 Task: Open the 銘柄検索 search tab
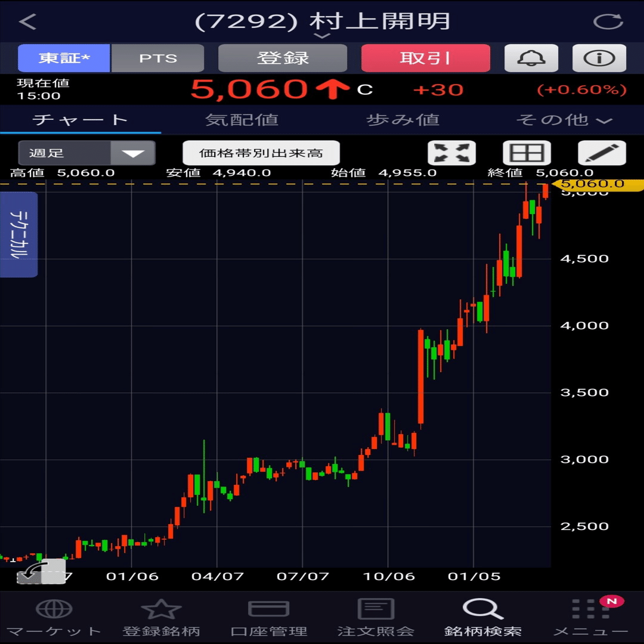483,617
